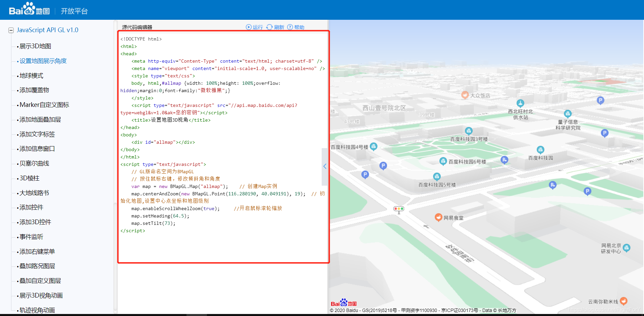
Task: Click the Baidu Map logo in header
Action: click(x=29, y=9)
